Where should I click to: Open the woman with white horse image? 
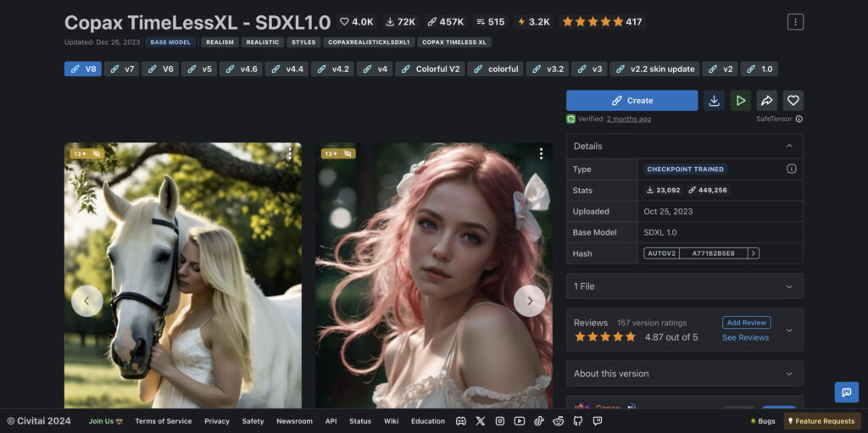click(183, 275)
